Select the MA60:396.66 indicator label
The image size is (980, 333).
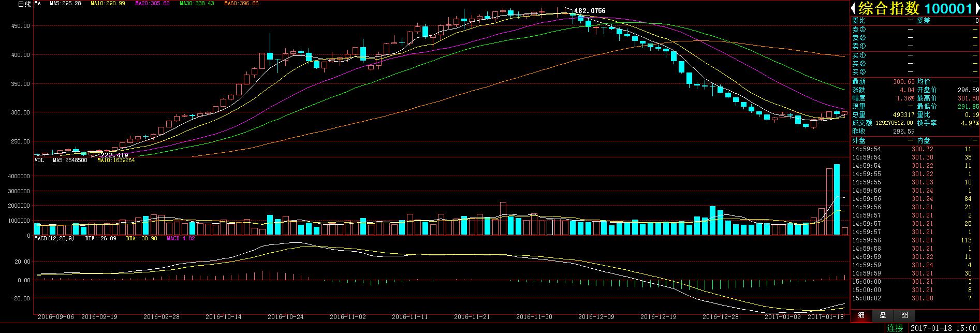(x=241, y=4)
